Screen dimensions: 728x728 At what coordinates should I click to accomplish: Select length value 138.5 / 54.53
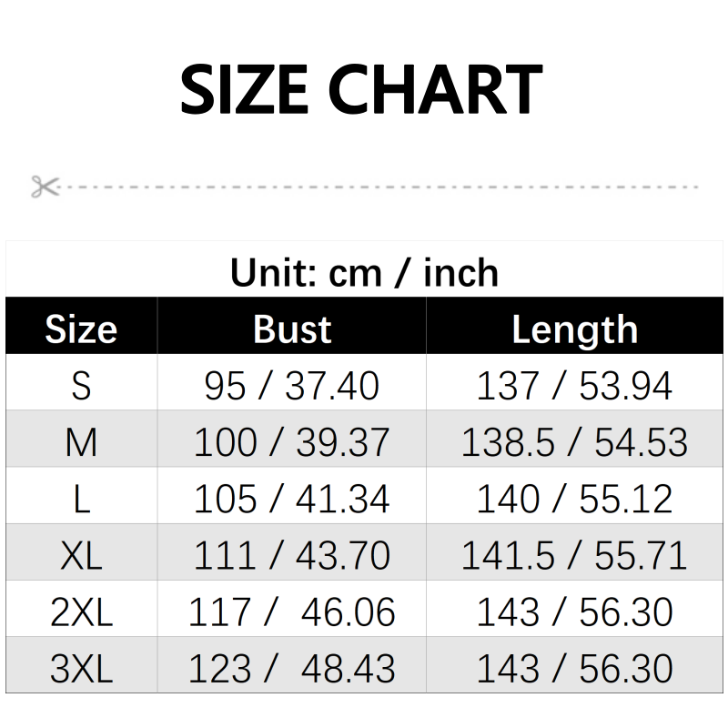pos(574,442)
